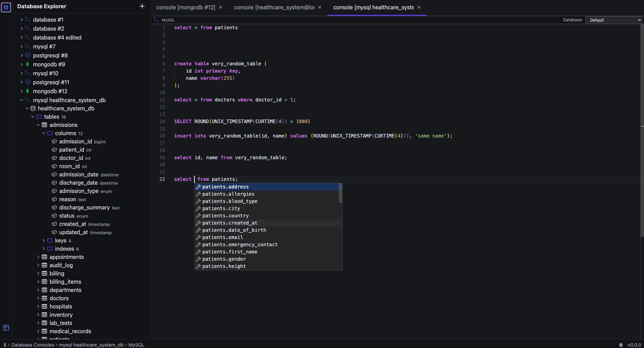Screen dimensions: 644x348
Task: Click the admission_id column icon
Action: pos(54,141)
